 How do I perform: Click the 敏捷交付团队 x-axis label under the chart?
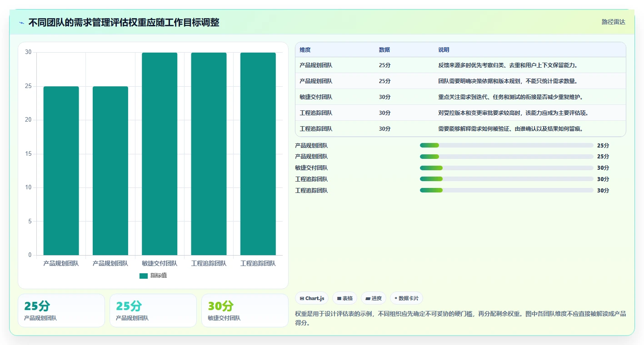coord(160,263)
